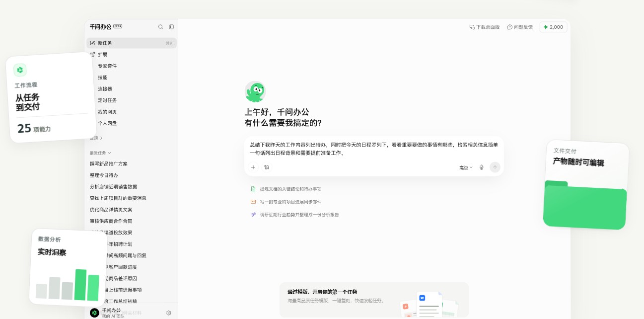Click the 数据分析 实时洞察 floating card

point(69,267)
